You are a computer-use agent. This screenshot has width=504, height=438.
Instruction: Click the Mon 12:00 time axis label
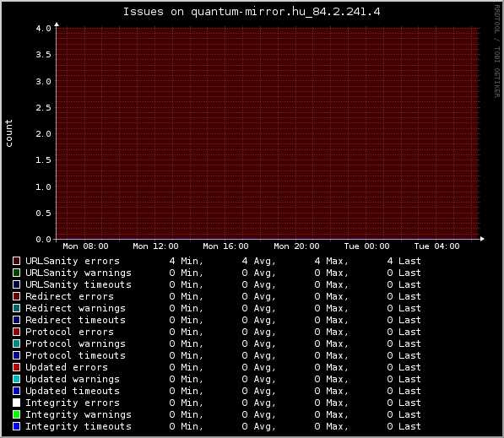coord(155,246)
